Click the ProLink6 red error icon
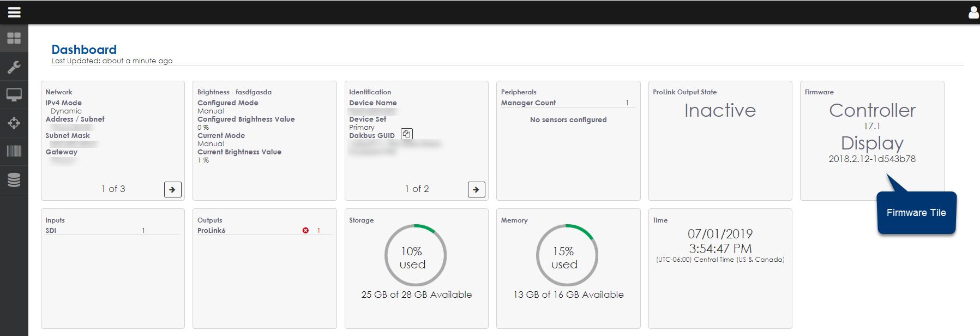Viewport: 980px width, 336px height. (305, 231)
